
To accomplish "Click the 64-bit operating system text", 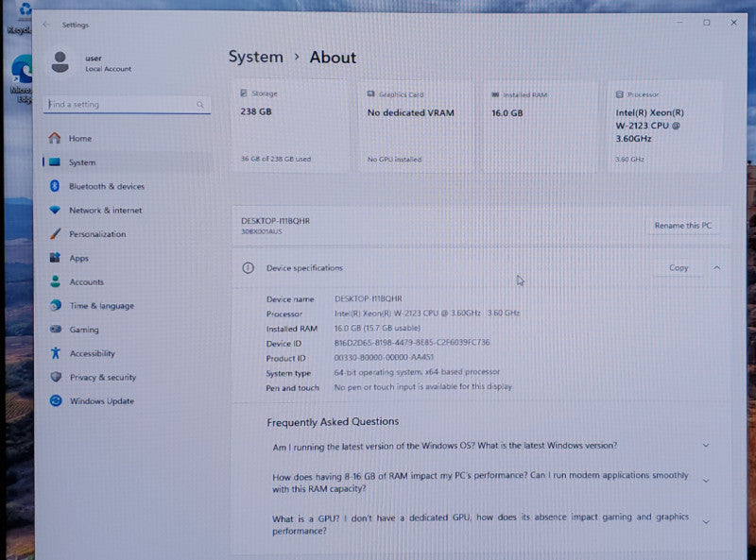I will 417,372.
